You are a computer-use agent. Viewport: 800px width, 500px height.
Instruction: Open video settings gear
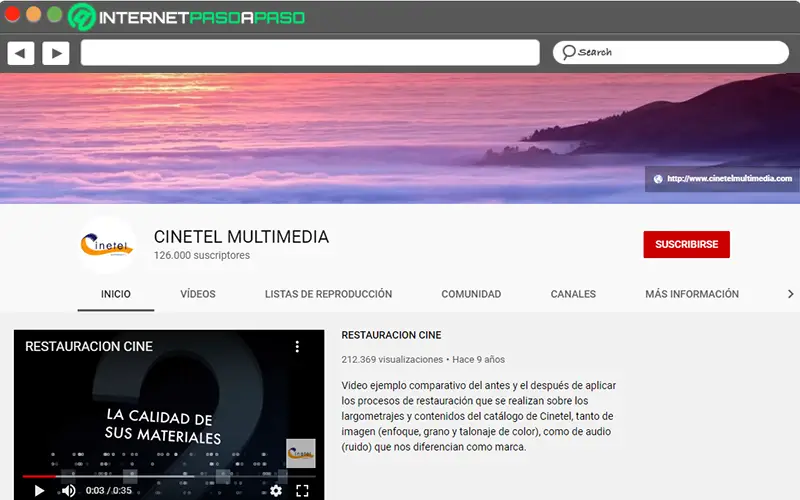pyautogui.click(x=276, y=490)
